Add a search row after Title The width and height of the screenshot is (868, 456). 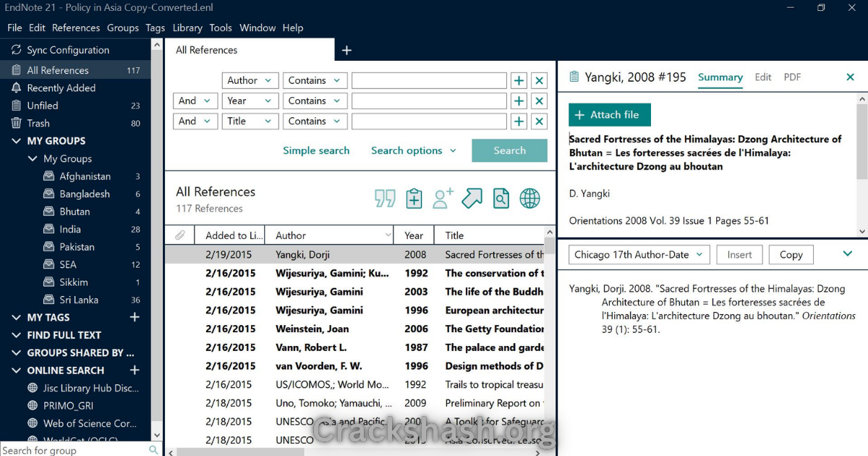(x=519, y=122)
